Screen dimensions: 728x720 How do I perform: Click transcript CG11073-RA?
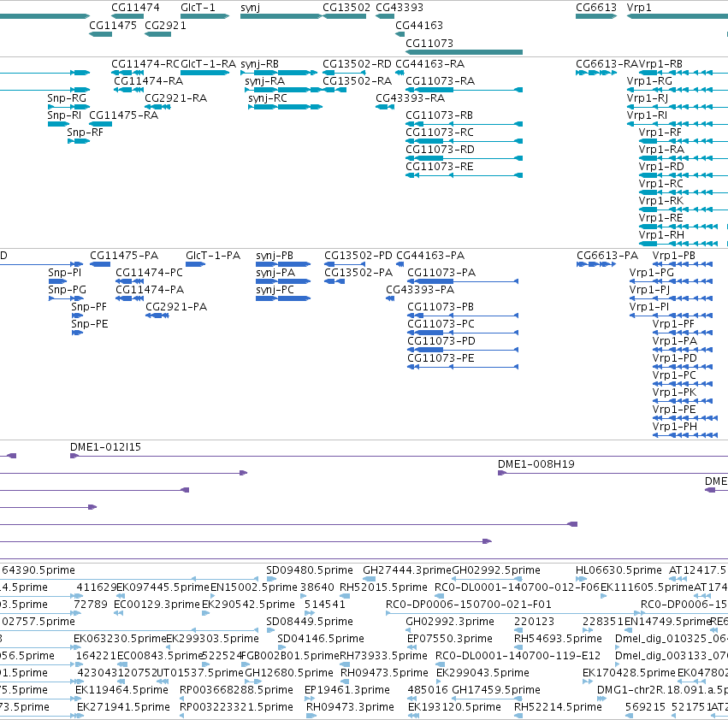(464, 90)
